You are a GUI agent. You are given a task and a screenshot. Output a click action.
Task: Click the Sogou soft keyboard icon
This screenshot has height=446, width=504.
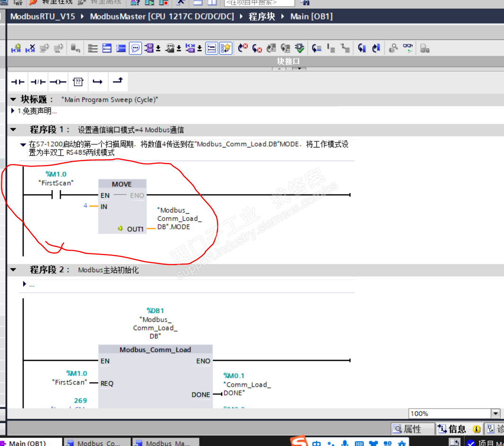click(x=359, y=444)
